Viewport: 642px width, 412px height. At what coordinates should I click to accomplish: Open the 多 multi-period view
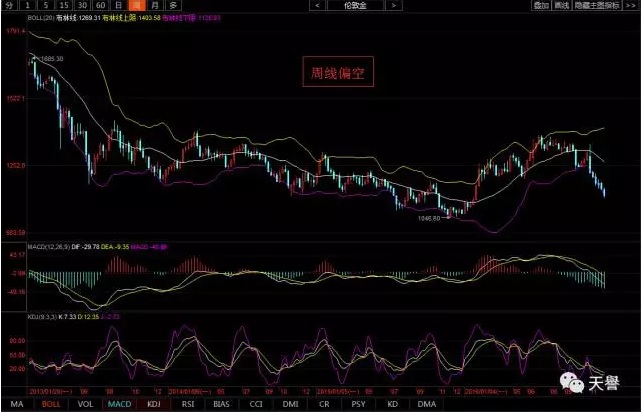click(173, 5)
